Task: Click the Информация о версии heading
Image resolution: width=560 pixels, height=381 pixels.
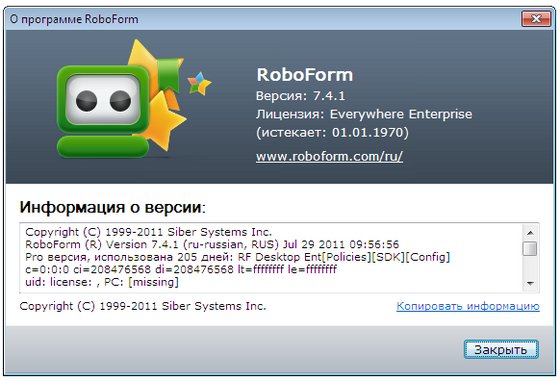Action: 112,207
